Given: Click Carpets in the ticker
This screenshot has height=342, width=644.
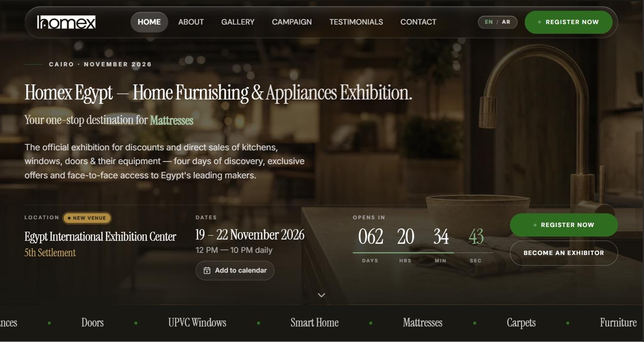Looking at the screenshot, I should click(x=521, y=323).
